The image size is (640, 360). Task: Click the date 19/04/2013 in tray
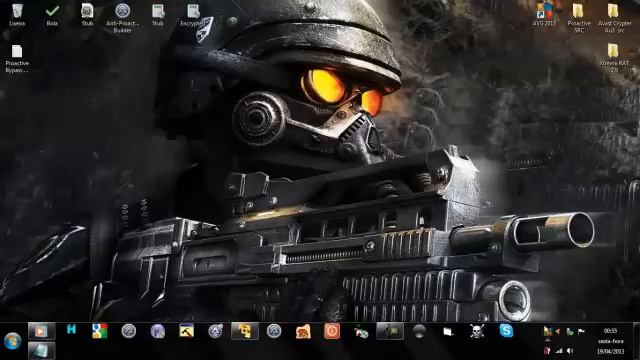(611, 351)
